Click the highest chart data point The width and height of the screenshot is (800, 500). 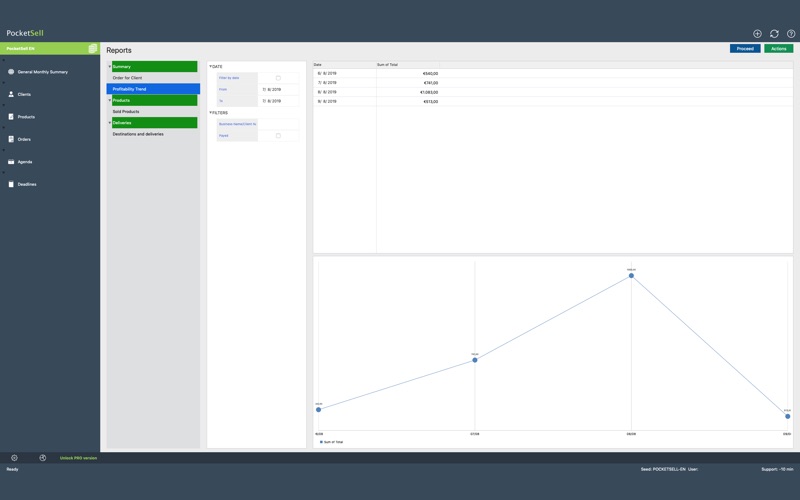(x=631, y=276)
